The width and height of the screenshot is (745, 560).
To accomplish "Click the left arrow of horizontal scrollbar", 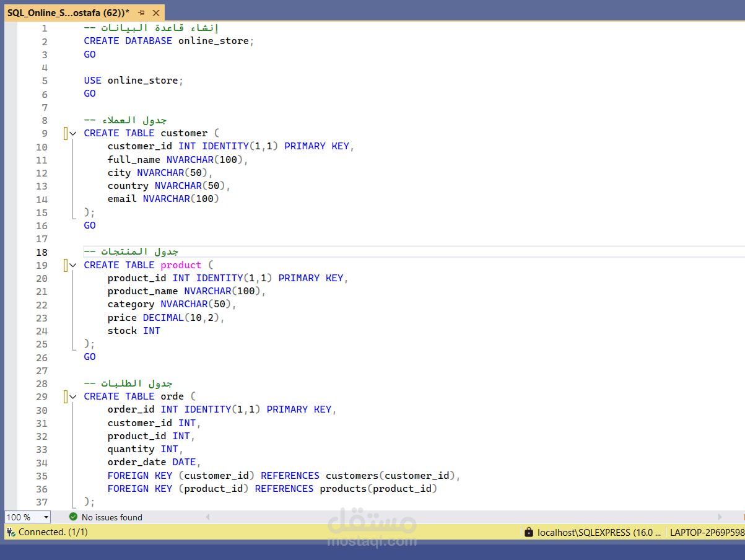I will pos(207,517).
